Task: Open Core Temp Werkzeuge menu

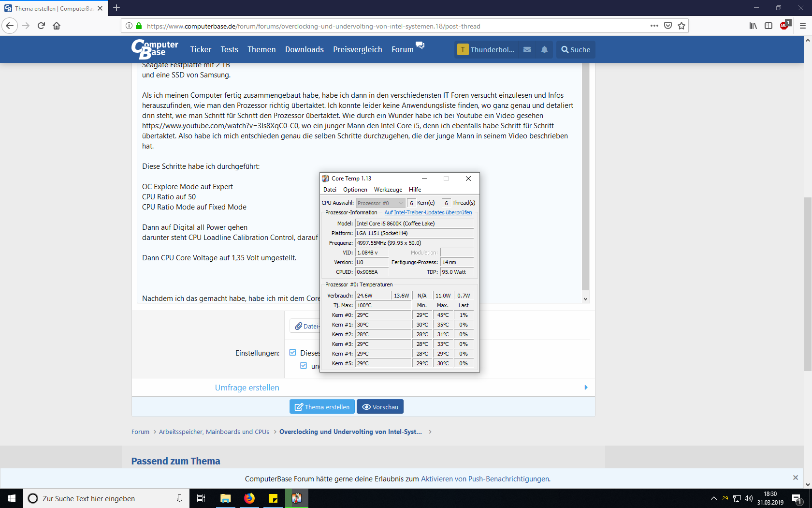Action: (388, 190)
